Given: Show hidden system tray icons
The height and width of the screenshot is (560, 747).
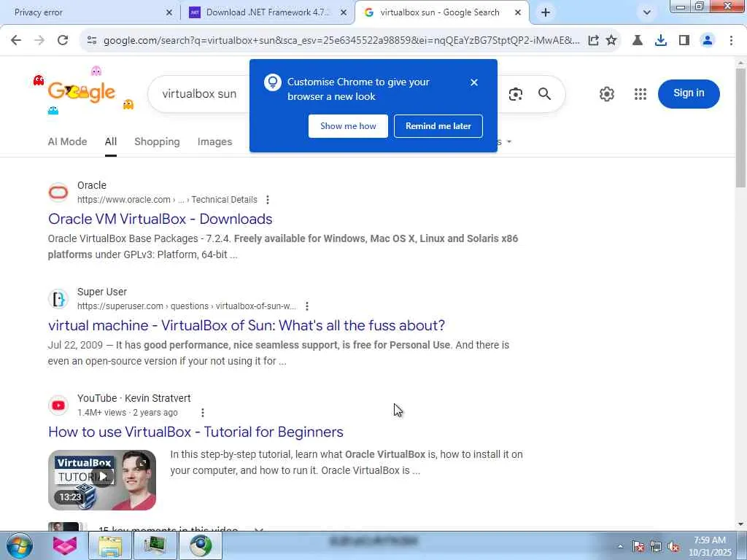Looking at the screenshot, I should pyautogui.click(x=620, y=547).
